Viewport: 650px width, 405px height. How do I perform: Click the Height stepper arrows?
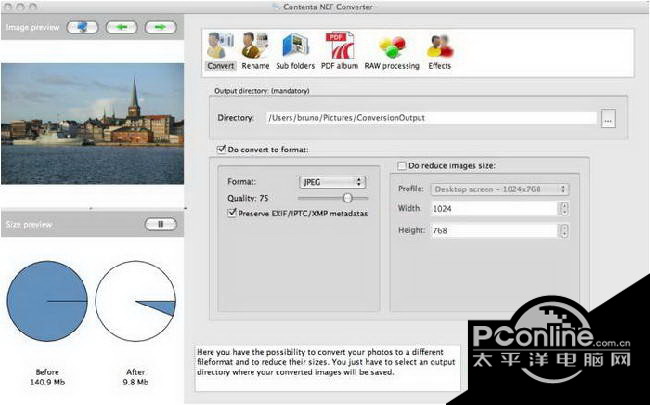pyautogui.click(x=564, y=230)
